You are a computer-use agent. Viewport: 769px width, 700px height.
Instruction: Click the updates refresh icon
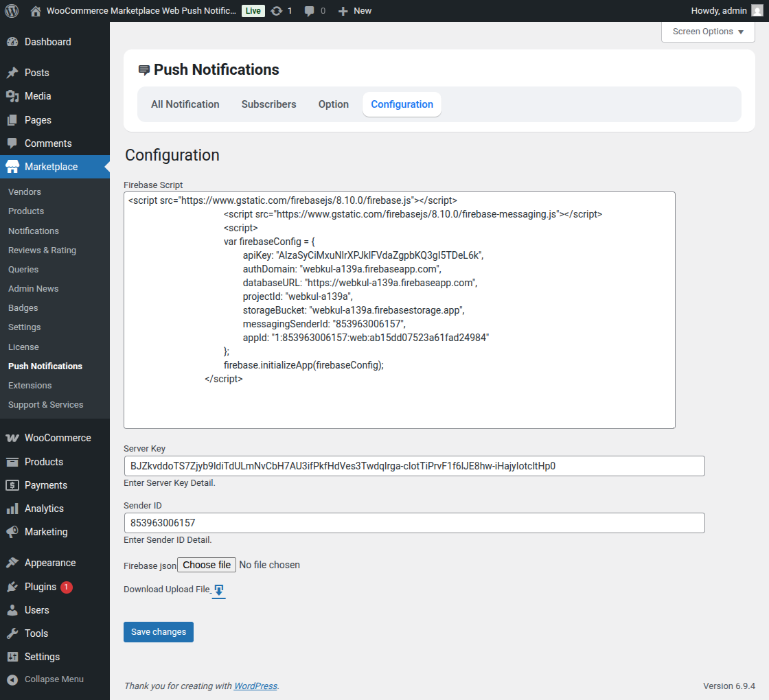(x=276, y=11)
